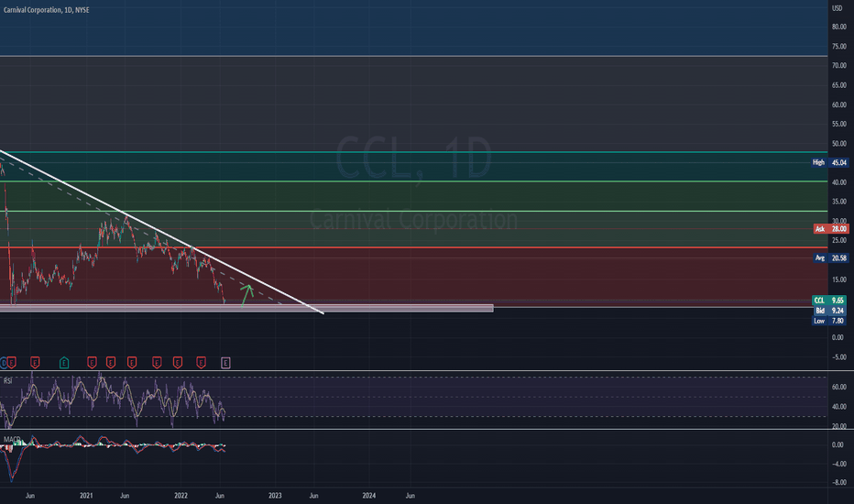Click 20.00 on the RSI scale
Image resolution: width=854 pixels, height=504 pixels.
(x=838, y=426)
